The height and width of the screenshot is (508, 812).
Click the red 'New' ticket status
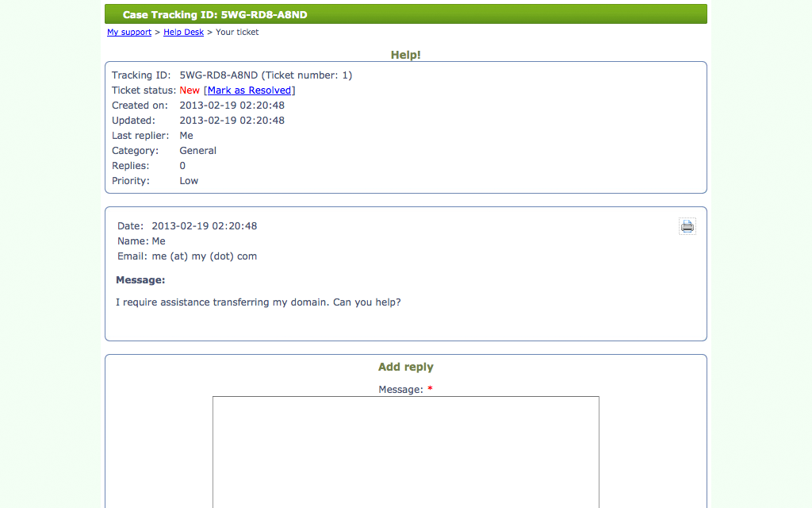pos(190,90)
